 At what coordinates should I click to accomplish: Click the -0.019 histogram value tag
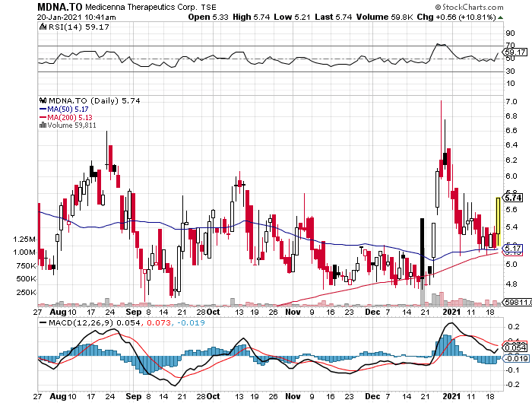click(x=515, y=359)
